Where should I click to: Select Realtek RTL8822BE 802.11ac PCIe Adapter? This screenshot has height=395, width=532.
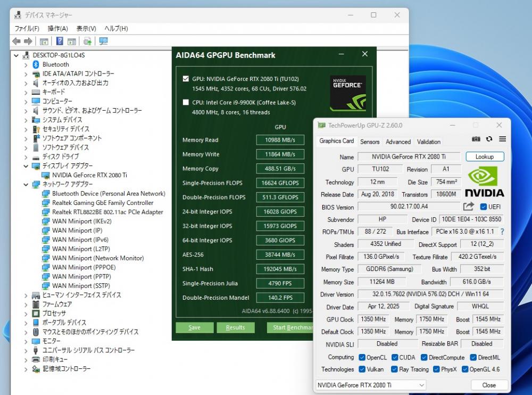pos(107,212)
